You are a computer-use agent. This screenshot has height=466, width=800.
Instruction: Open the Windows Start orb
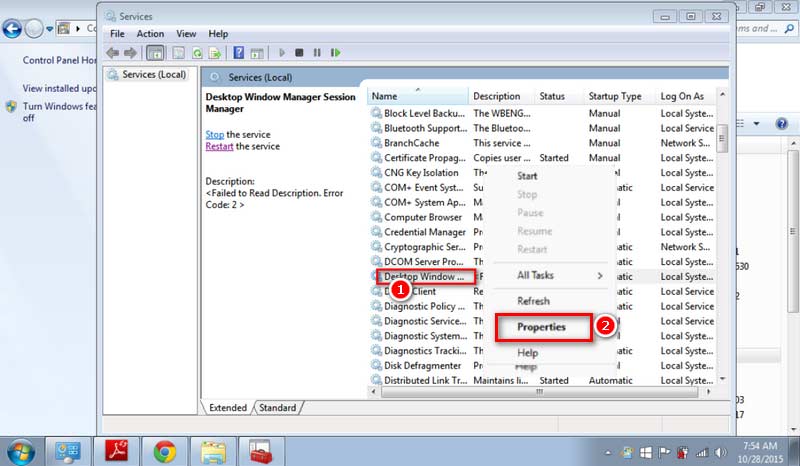(x=21, y=452)
